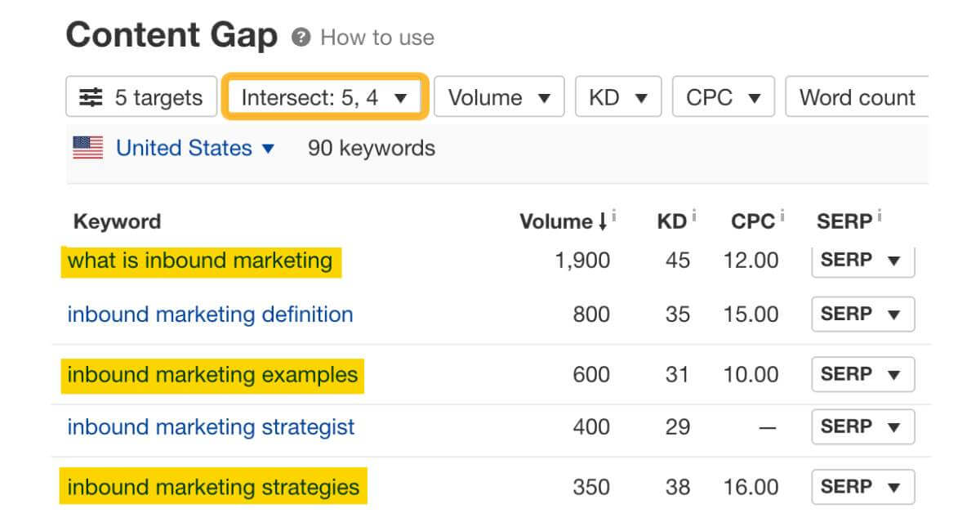This screenshot has height=513, width=980.
Task: Click the Content Gap page title
Action: coord(171,36)
